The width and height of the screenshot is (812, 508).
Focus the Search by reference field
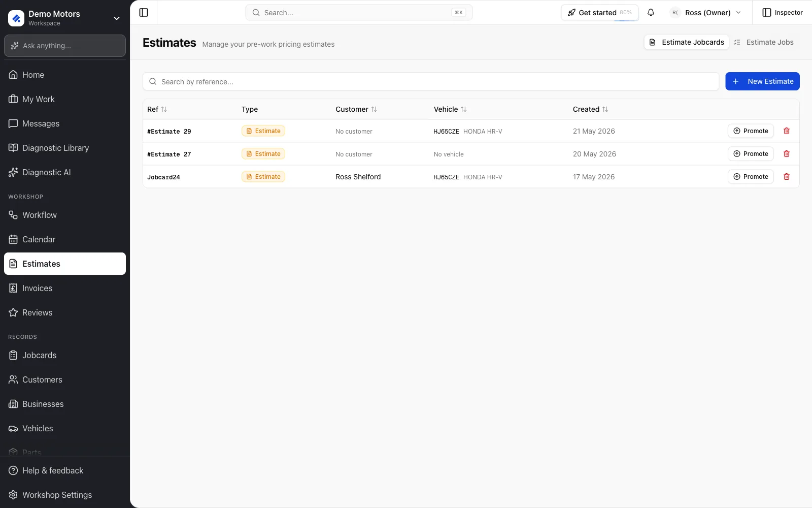(x=431, y=81)
